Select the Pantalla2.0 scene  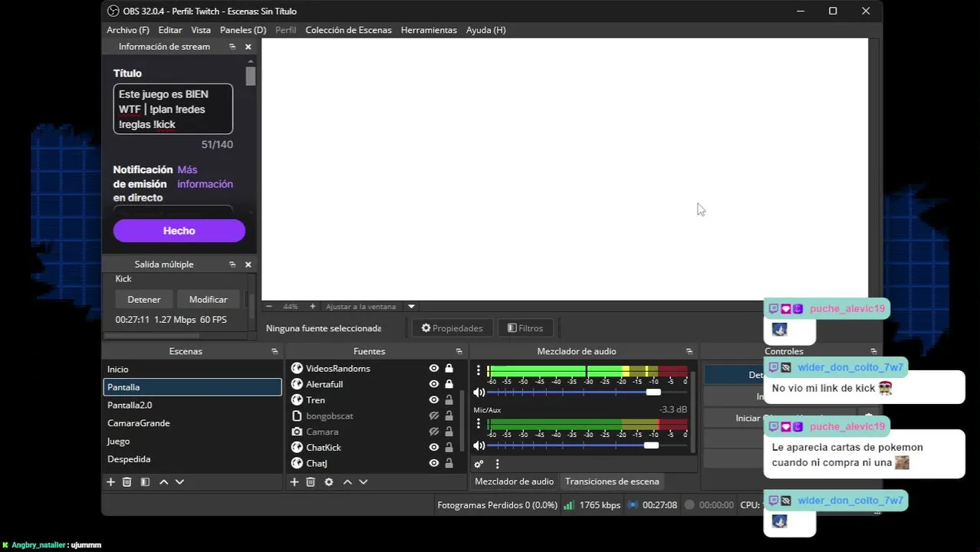(x=192, y=405)
